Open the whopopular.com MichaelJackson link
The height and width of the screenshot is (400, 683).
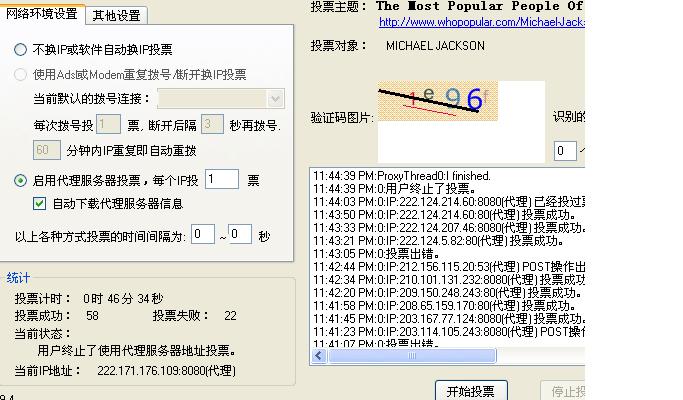479,21
